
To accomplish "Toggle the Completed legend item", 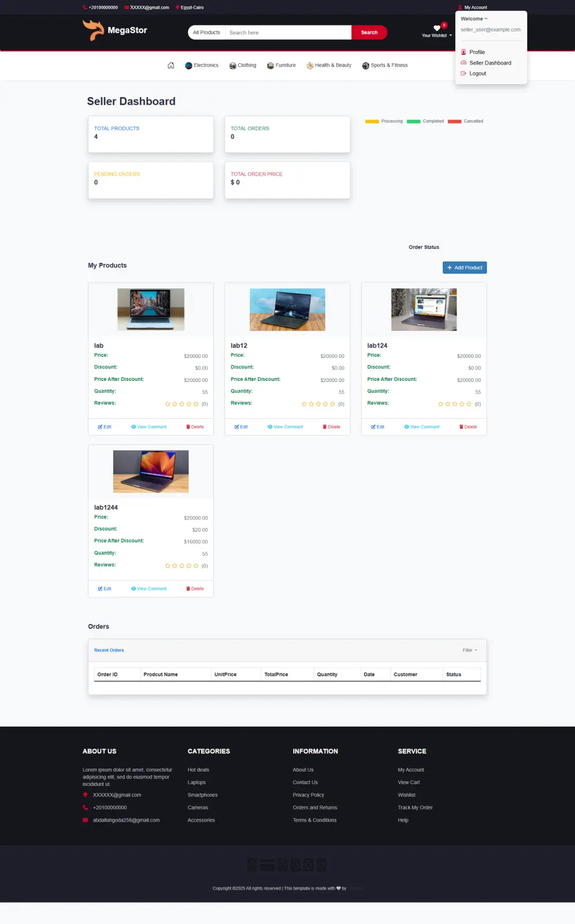I will click(425, 121).
